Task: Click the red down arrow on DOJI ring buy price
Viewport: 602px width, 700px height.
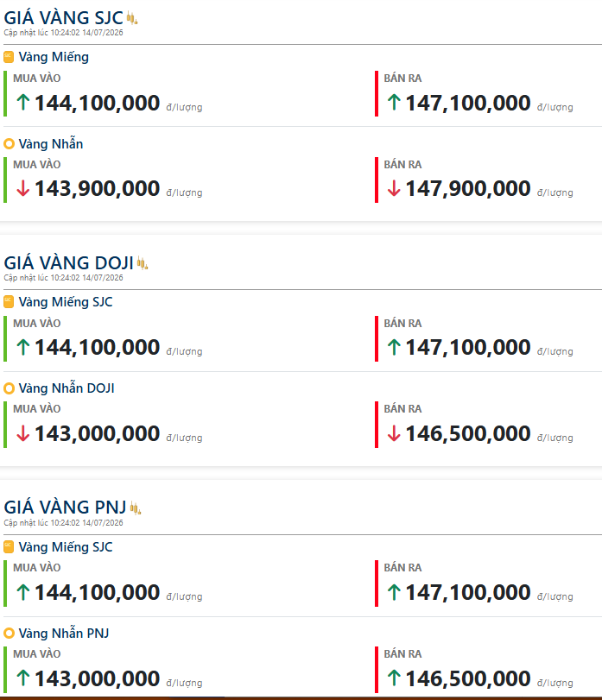Action: pos(23,433)
